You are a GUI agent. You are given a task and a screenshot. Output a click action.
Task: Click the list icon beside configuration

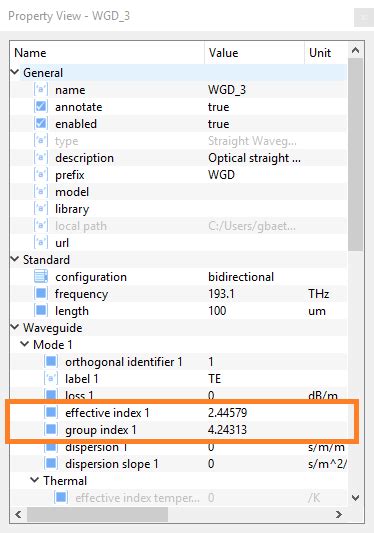41,276
